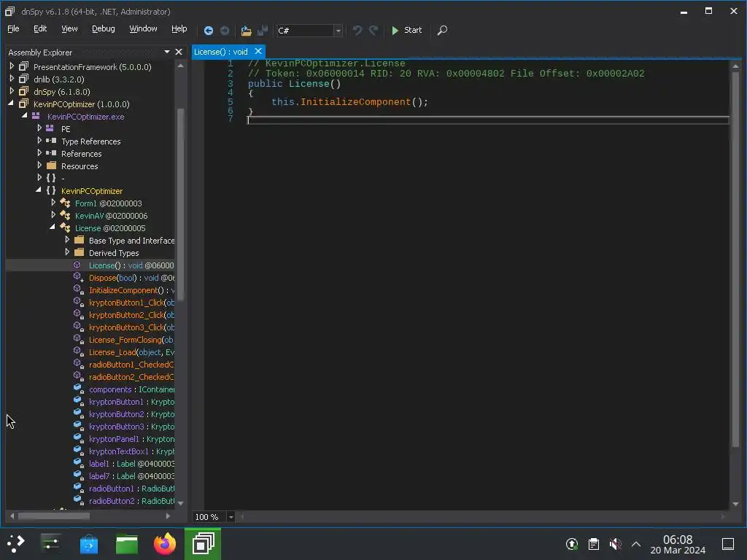
Task: Click the navigate forward arrow
Action: pos(225,31)
